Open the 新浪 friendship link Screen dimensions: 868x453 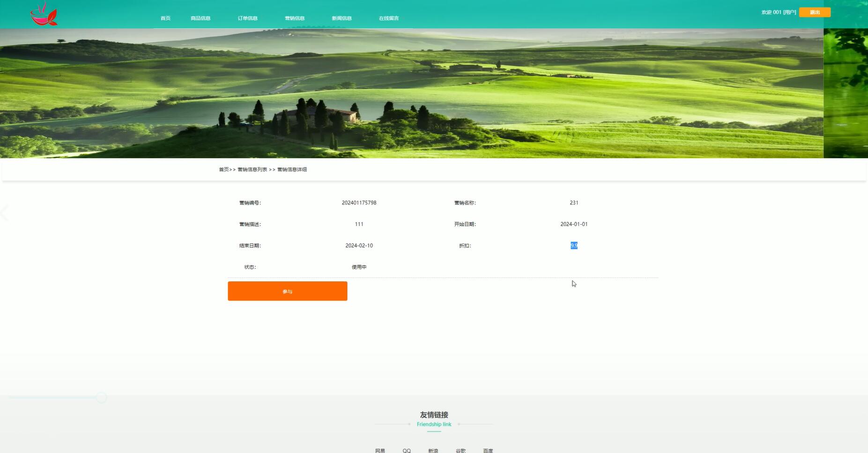click(433, 450)
